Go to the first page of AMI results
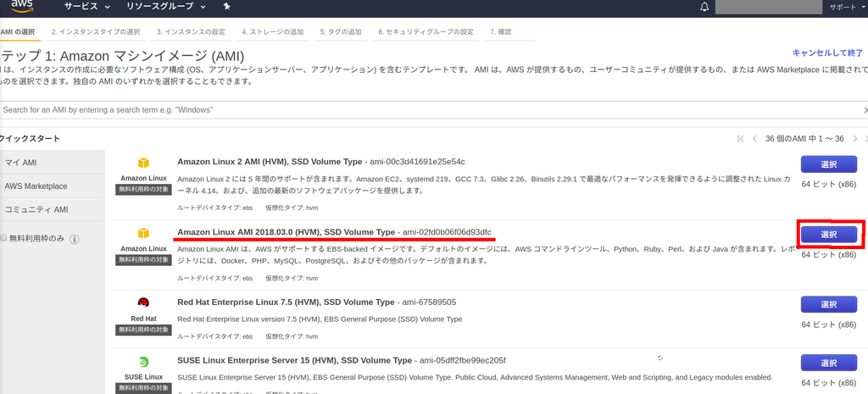The height and width of the screenshot is (394, 868). [741, 138]
